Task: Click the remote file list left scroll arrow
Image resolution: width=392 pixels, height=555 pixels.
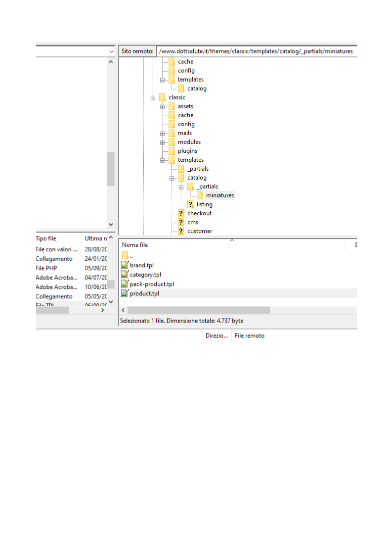Action: (x=123, y=310)
